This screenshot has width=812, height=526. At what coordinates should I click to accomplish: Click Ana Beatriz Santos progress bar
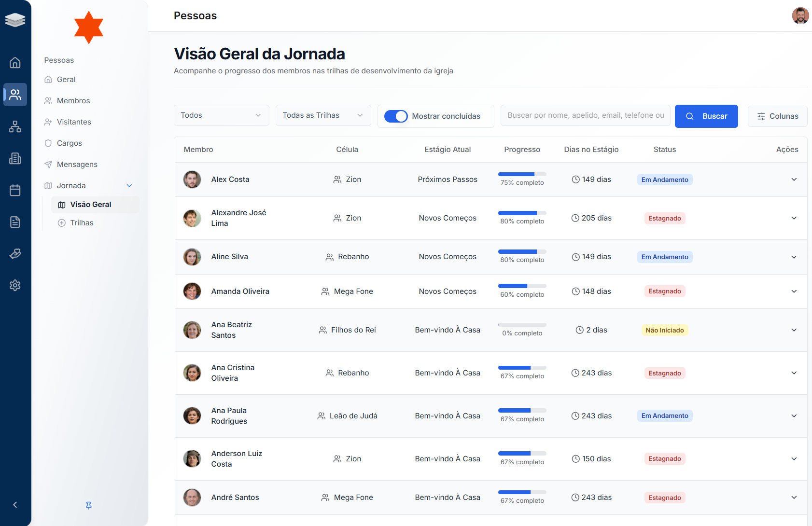pyautogui.click(x=522, y=325)
